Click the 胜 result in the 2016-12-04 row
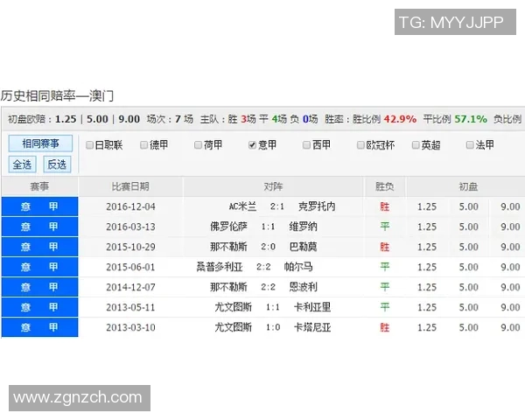 385,206
